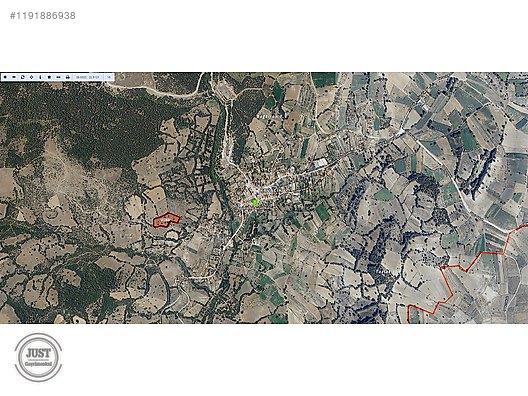528x396 pixels.
Task: Select the red highlighted parcel polygon
Action: click(x=166, y=220)
